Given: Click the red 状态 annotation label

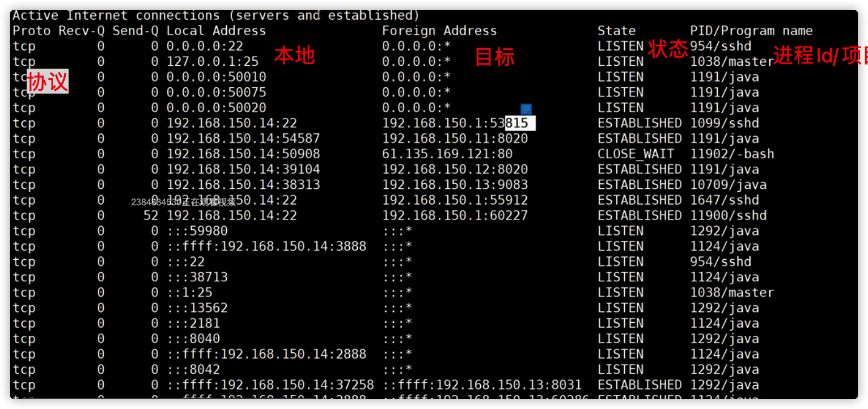Looking at the screenshot, I should coord(668,49).
